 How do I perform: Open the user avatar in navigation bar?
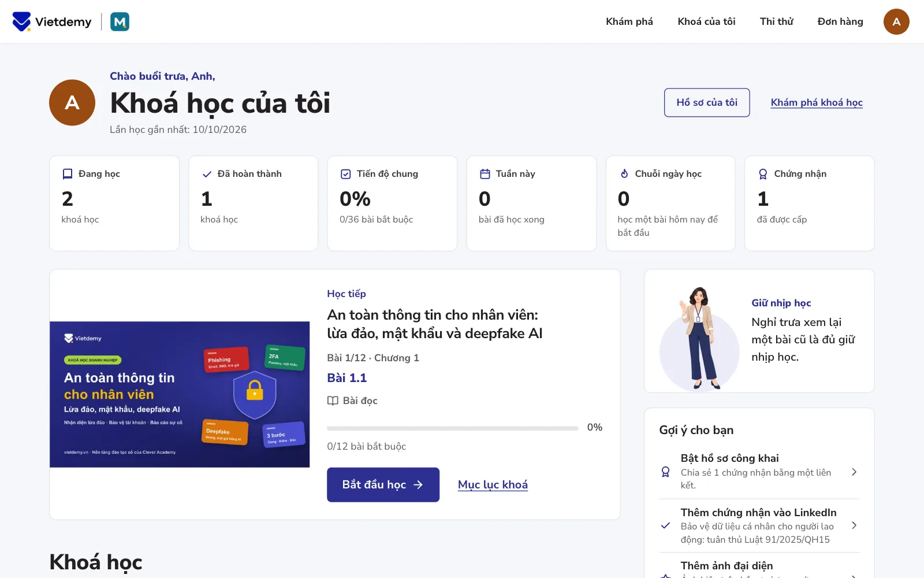point(896,22)
